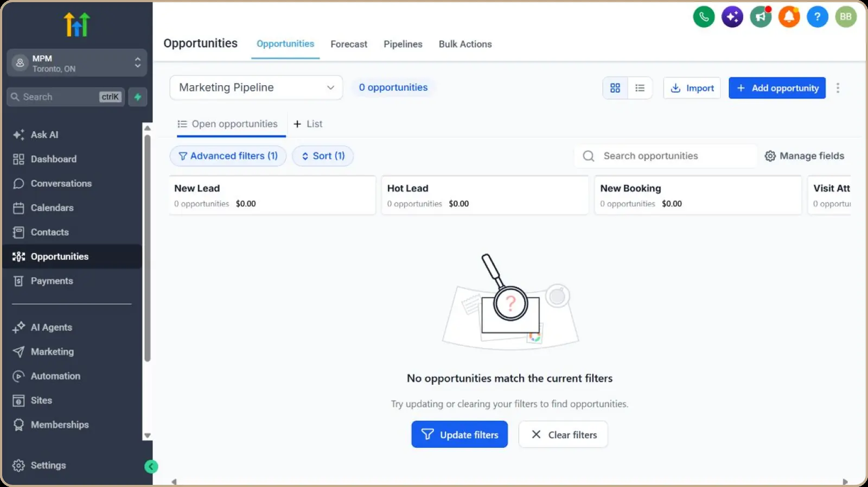Open Marketing in sidebar
This screenshot has width=868, height=487.
point(72,352)
